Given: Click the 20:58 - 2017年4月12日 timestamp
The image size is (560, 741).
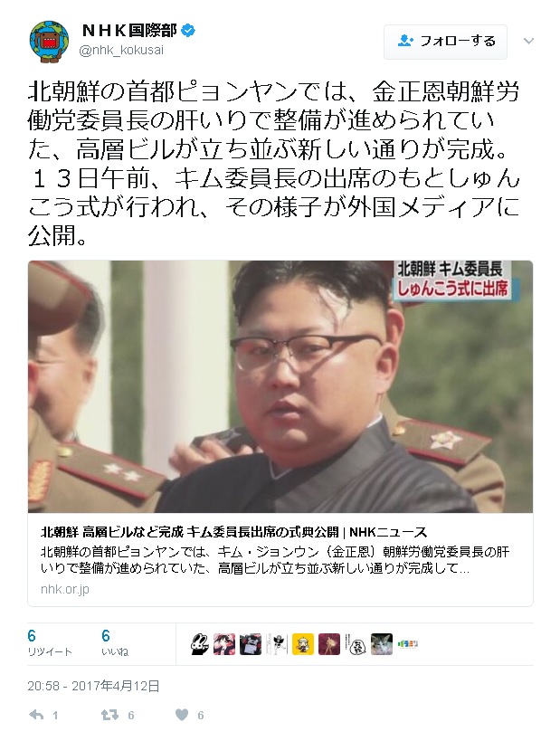Looking at the screenshot, I should (93, 686).
